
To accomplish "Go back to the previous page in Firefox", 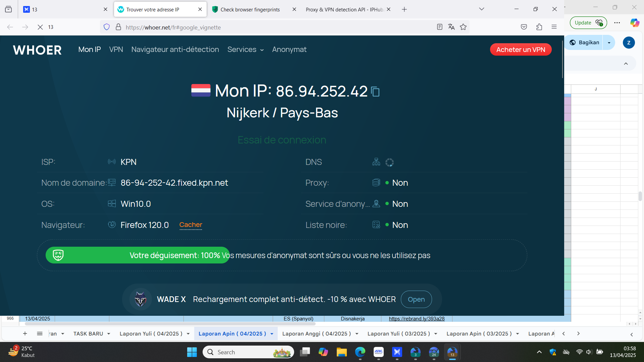I will coord(10,27).
